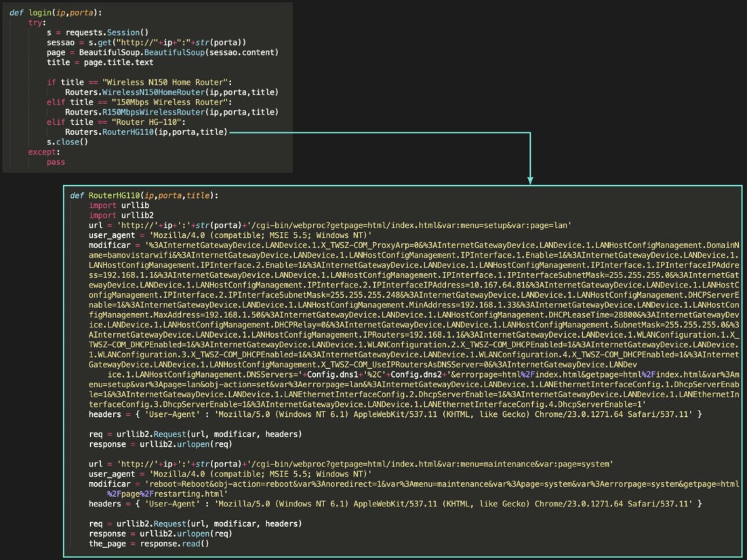This screenshot has height=560, width=747.
Task: Select the "import urllib2" line
Action: 121,216
